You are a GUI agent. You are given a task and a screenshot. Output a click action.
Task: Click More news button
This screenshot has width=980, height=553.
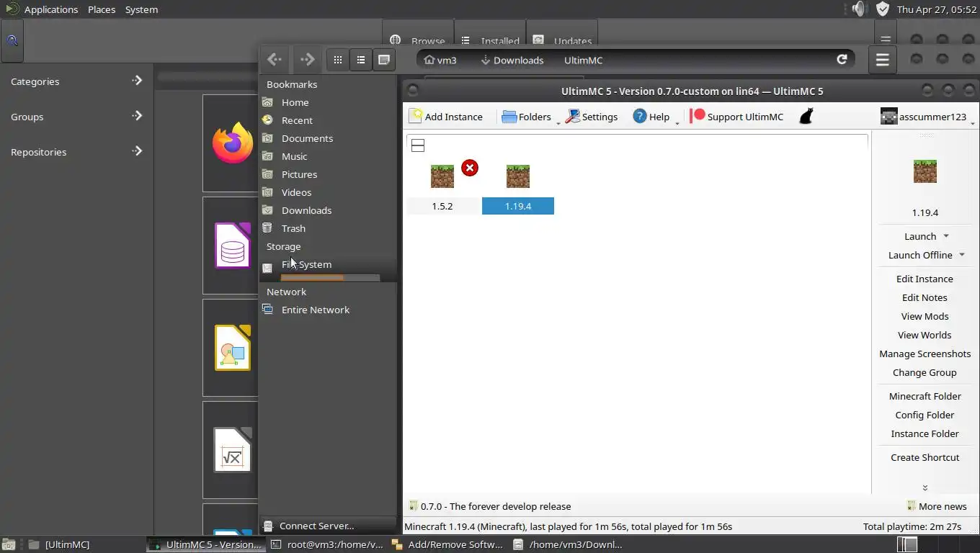(x=936, y=506)
